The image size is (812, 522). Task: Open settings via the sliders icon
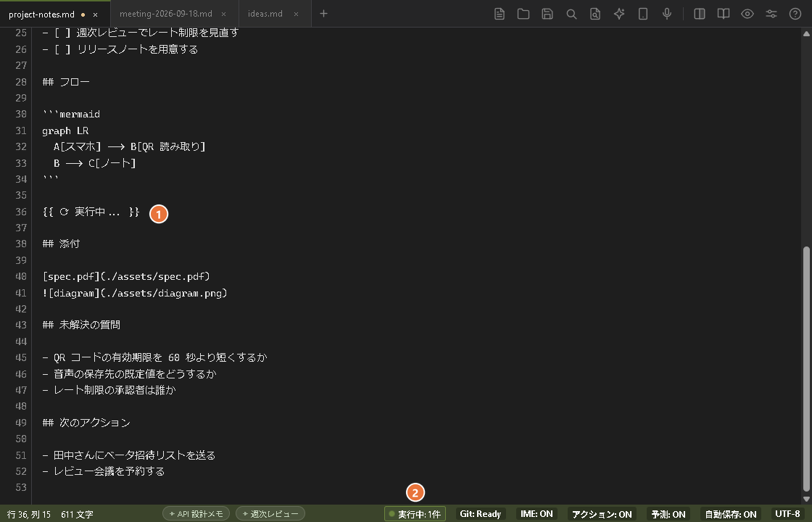(771, 14)
